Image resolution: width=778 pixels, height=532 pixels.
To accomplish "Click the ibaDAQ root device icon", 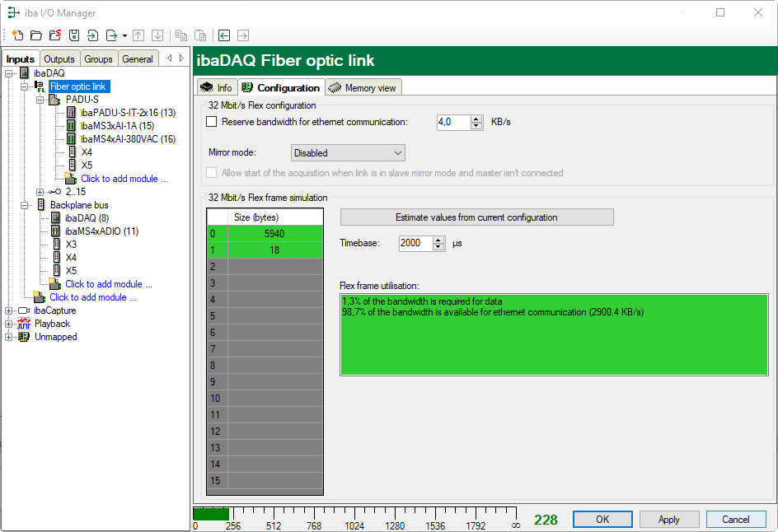I will coord(25,73).
